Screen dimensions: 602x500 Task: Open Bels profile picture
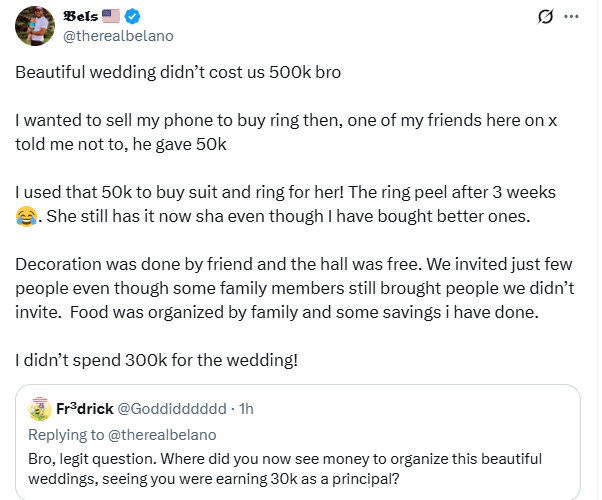[35, 25]
